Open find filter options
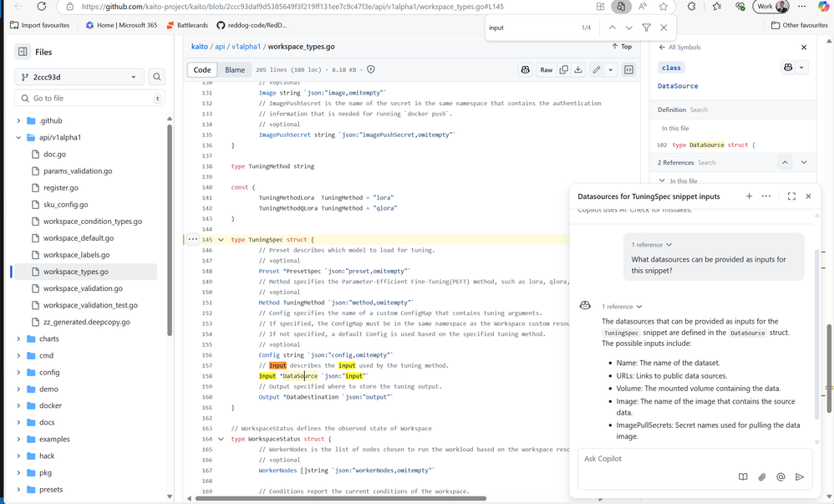The height and width of the screenshot is (504, 834). tap(646, 28)
